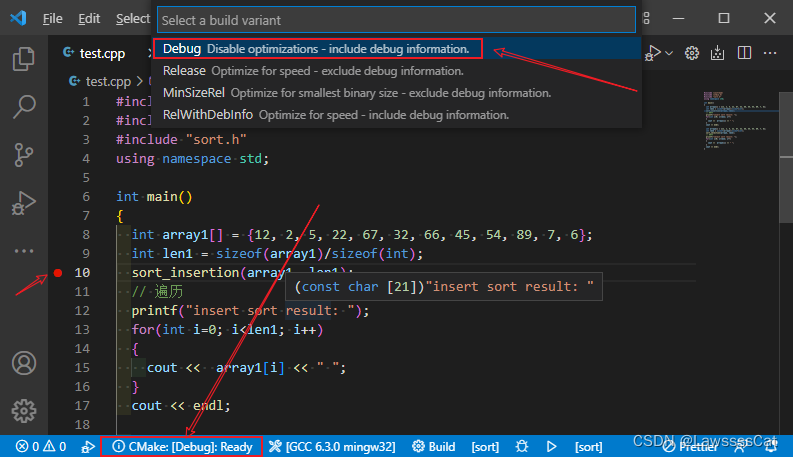Screen dimensions: 793x457
Task: Click the VS Code logo icon
Action: tap(18, 18)
